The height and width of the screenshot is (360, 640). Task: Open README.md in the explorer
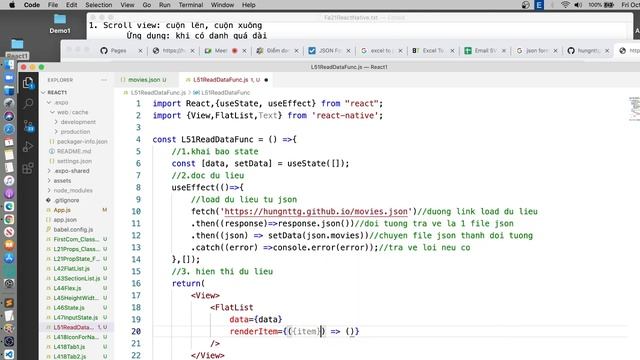coord(74,151)
